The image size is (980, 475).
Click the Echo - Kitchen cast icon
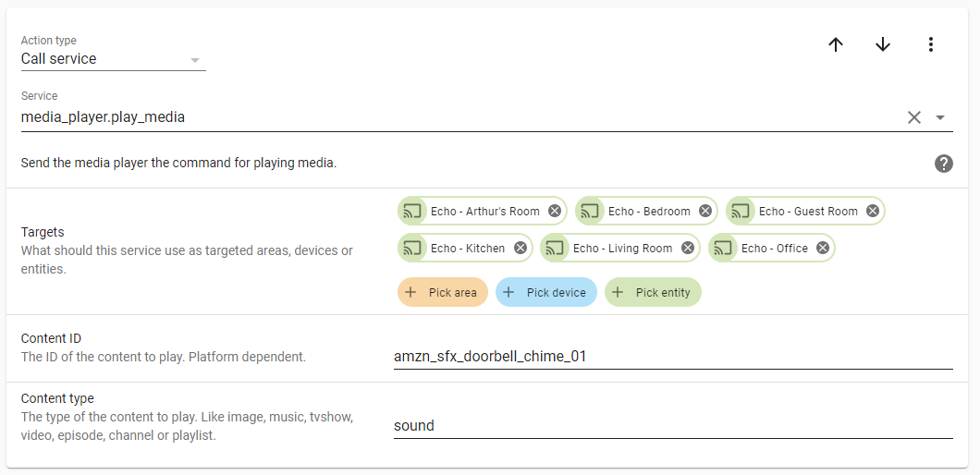(412, 248)
